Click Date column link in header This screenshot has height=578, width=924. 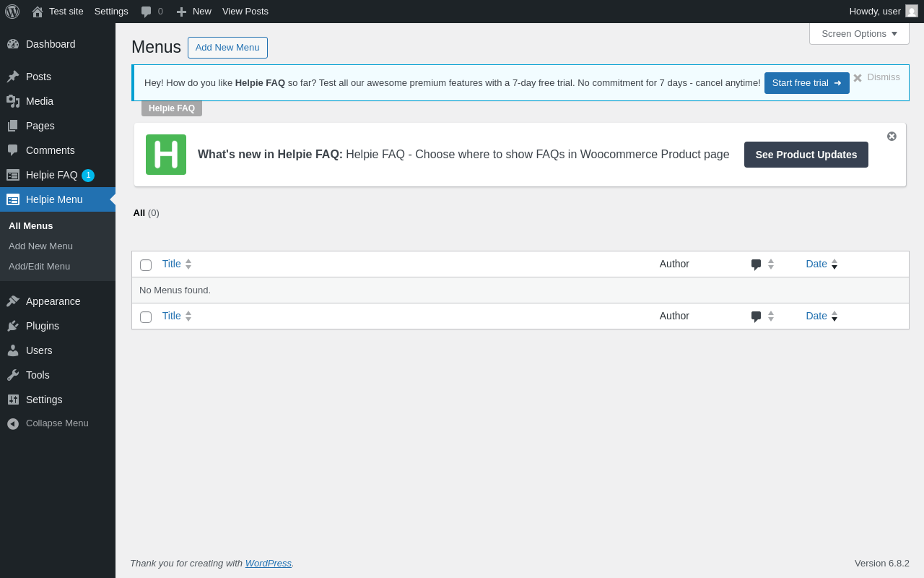click(x=816, y=264)
